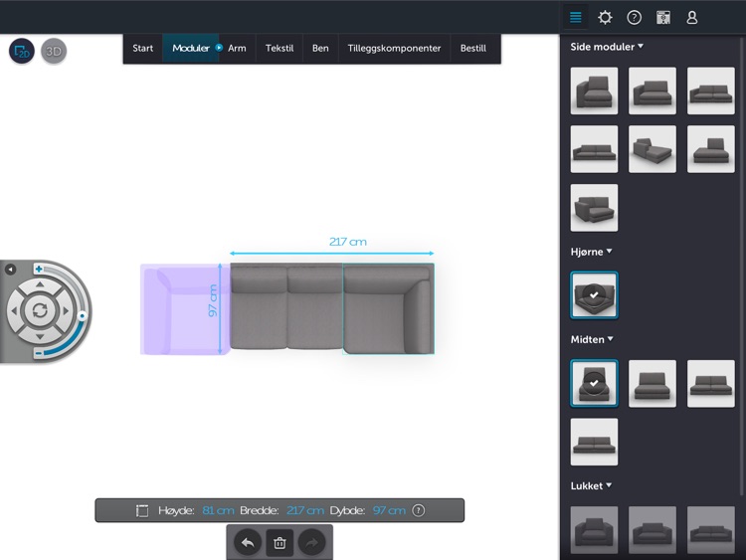Delete selected module with trash icon
Image resolution: width=746 pixels, height=560 pixels.
click(x=280, y=542)
